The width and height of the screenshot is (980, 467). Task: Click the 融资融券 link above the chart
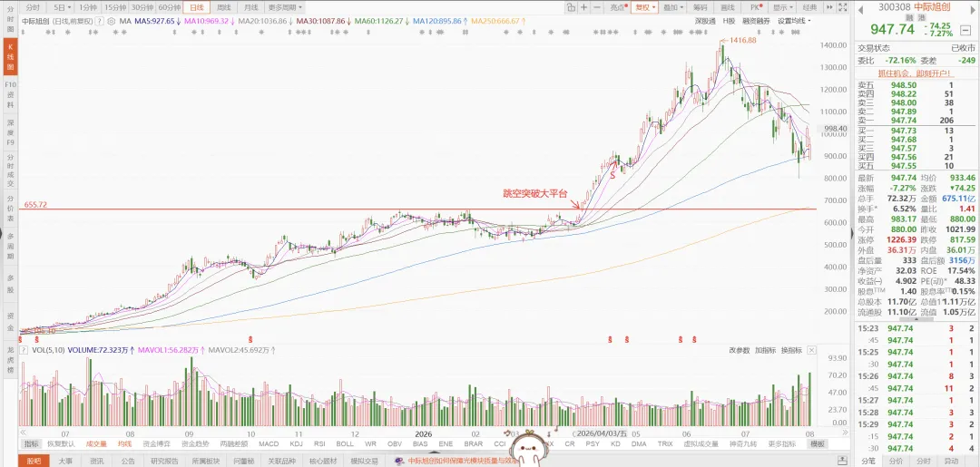tap(757, 21)
